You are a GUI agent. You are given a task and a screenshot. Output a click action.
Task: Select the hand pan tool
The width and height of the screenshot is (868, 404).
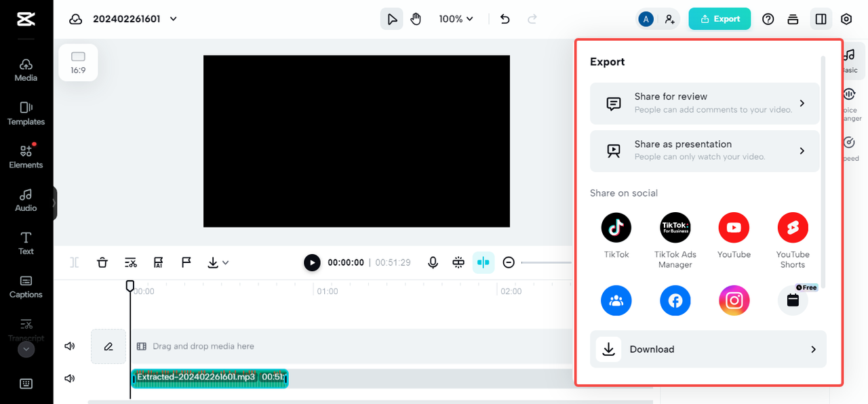tap(416, 19)
